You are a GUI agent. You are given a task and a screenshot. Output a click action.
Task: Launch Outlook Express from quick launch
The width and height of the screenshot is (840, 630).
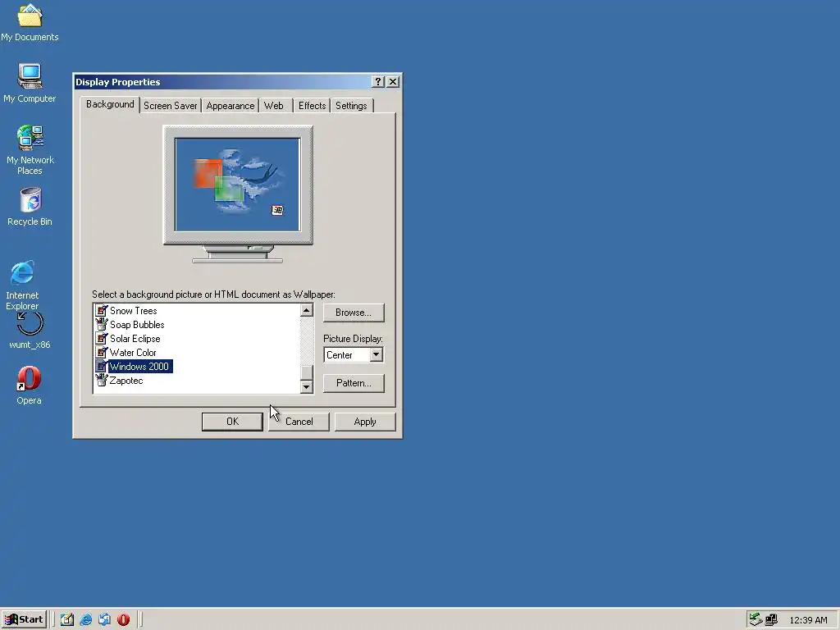[x=104, y=619]
